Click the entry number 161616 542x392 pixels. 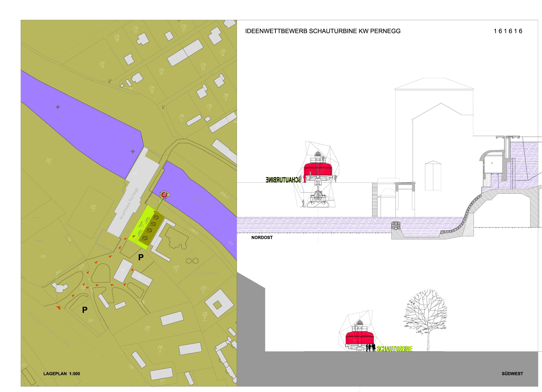508,31
